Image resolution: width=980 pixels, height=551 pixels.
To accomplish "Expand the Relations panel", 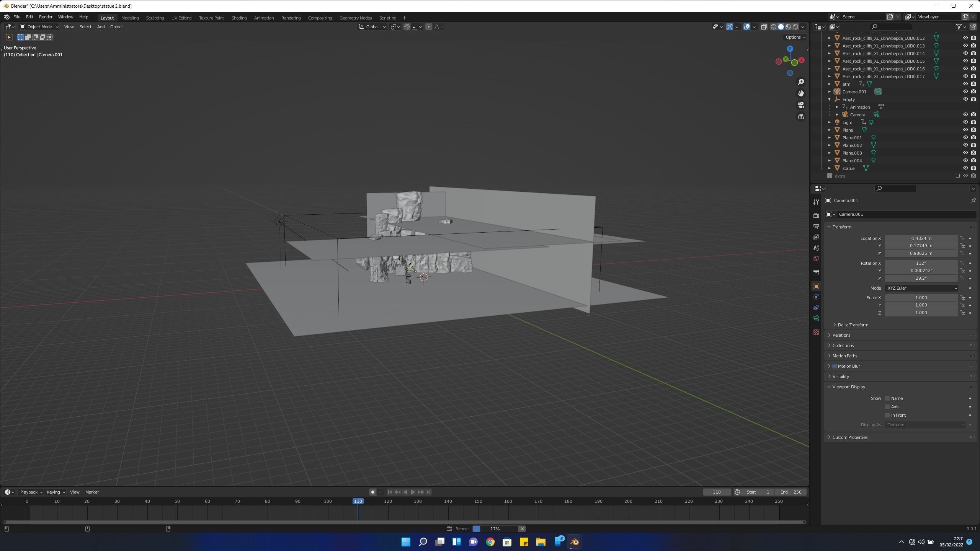I will click(841, 335).
